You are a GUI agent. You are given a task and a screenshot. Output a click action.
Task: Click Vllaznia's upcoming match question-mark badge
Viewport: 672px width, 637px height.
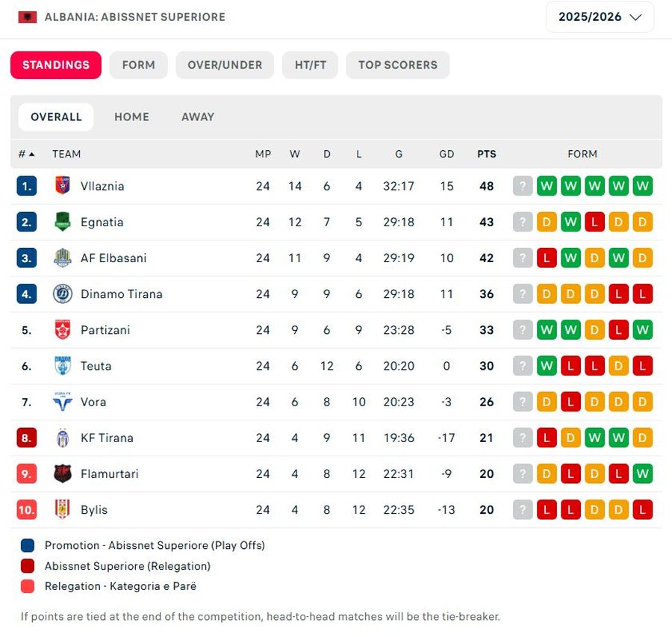click(x=523, y=186)
